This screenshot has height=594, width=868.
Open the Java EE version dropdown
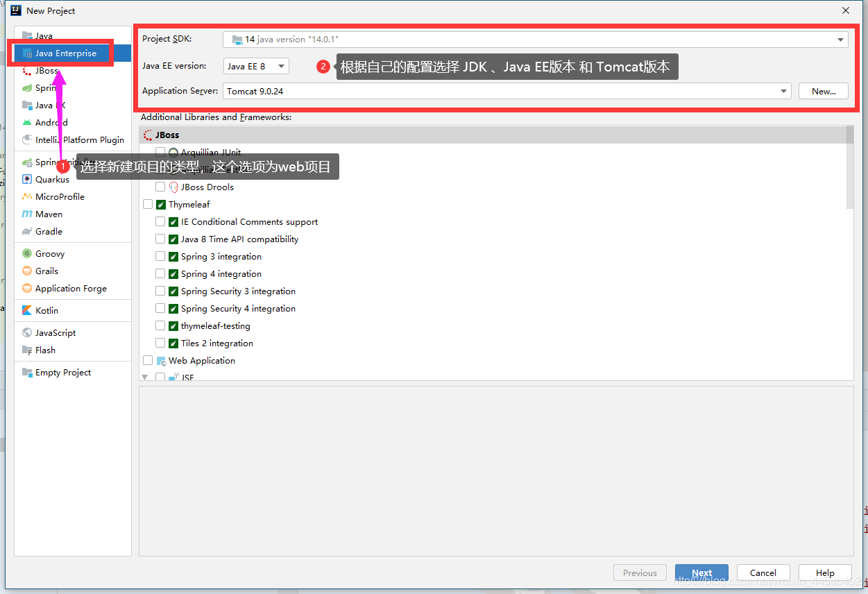256,67
